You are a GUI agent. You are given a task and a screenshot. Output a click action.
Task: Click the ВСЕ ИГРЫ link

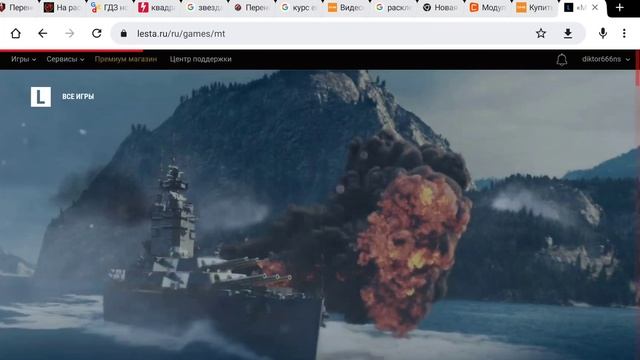pyautogui.click(x=78, y=97)
